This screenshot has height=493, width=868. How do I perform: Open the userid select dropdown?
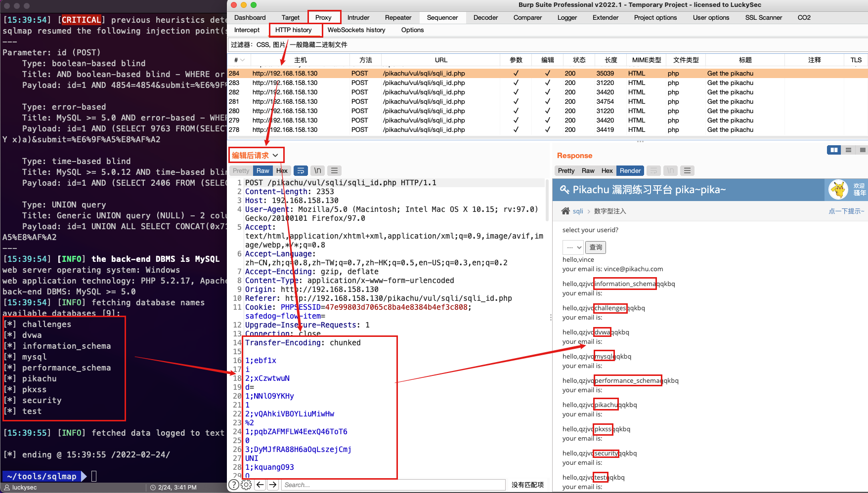click(x=573, y=247)
